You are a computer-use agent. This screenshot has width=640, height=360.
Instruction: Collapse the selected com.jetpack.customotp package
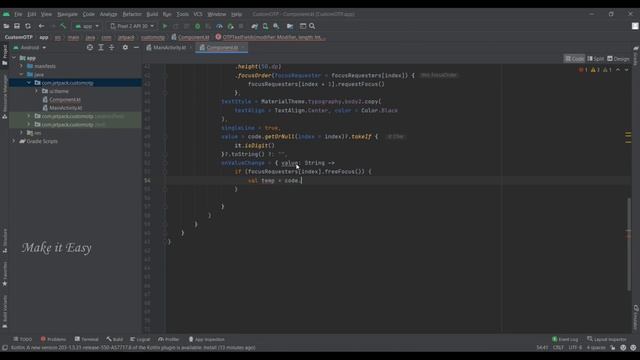pyautogui.click(x=29, y=83)
